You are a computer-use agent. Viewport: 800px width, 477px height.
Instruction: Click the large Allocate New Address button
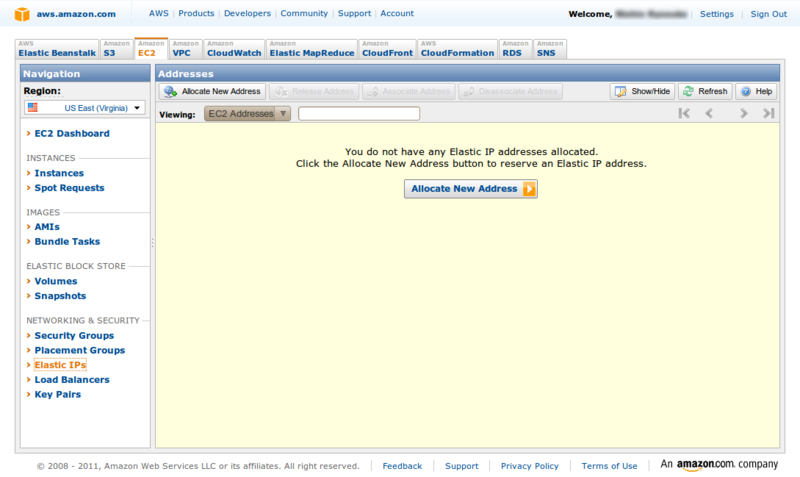[x=471, y=189]
